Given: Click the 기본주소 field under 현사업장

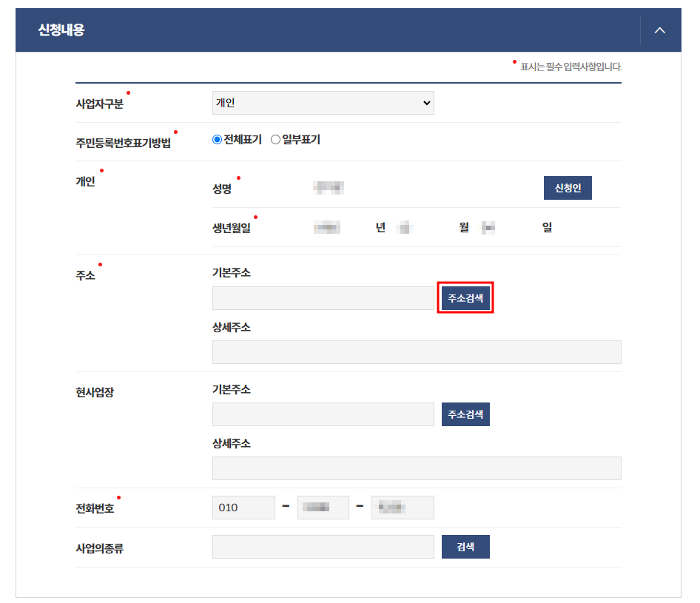Looking at the screenshot, I should (323, 414).
